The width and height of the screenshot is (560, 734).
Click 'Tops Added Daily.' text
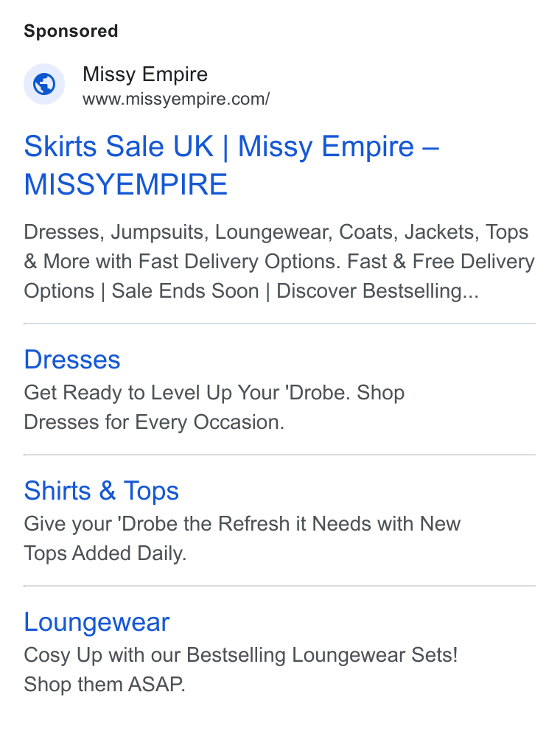coord(105,553)
